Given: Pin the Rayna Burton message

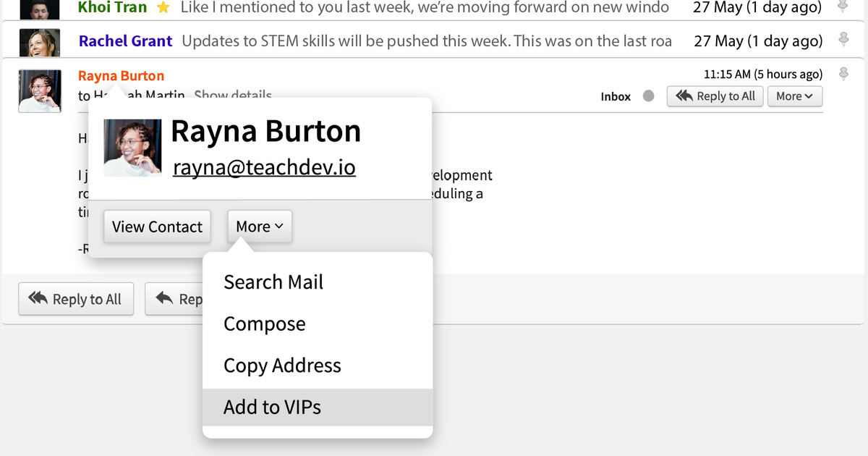Looking at the screenshot, I should point(843,74).
